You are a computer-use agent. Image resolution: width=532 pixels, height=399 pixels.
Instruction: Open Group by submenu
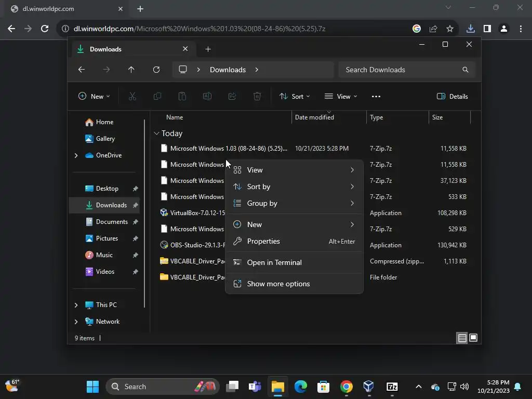pyautogui.click(x=294, y=203)
